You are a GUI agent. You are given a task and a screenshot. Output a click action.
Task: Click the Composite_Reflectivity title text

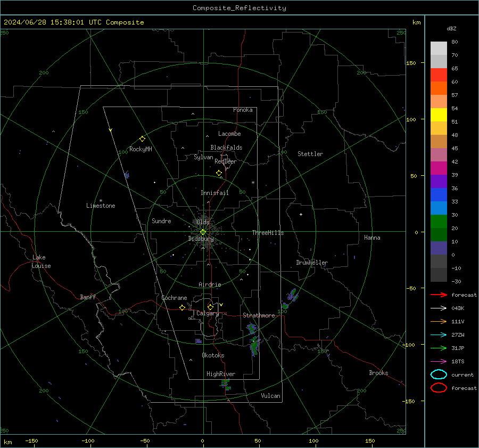(240, 8)
